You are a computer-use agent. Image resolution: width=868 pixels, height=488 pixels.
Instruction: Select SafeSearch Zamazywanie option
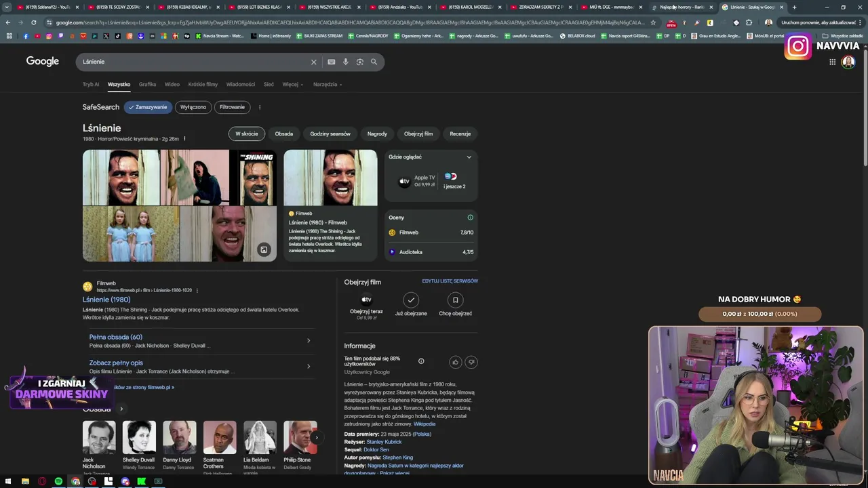coord(148,107)
